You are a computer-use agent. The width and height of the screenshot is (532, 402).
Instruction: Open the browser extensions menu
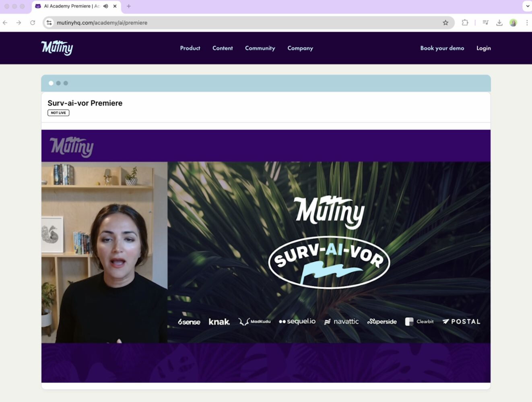(x=465, y=23)
